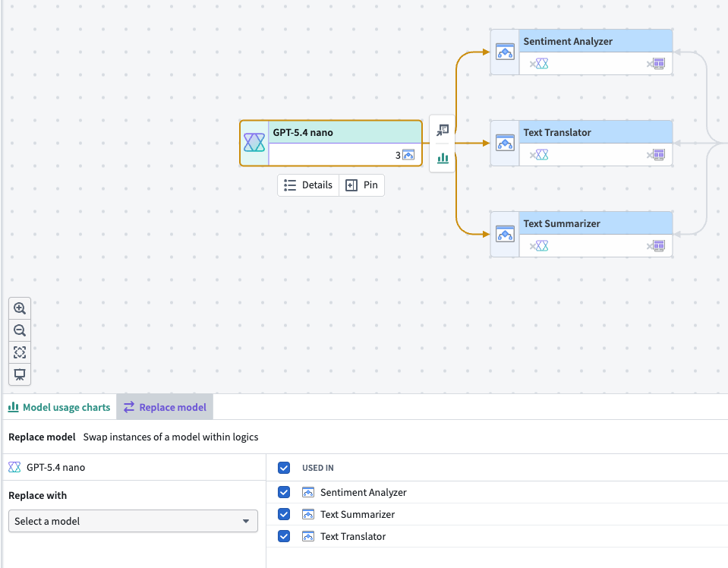
Task: Click the object type icon in Sentiment Analyzer node
Action: [x=656, y=64]
